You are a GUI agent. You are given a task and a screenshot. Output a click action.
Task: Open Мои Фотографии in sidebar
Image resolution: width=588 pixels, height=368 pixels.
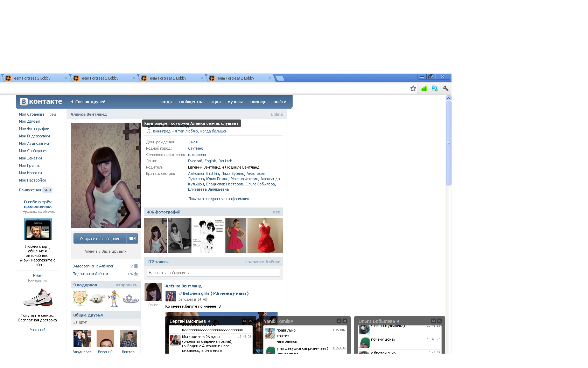coord(34,129)
